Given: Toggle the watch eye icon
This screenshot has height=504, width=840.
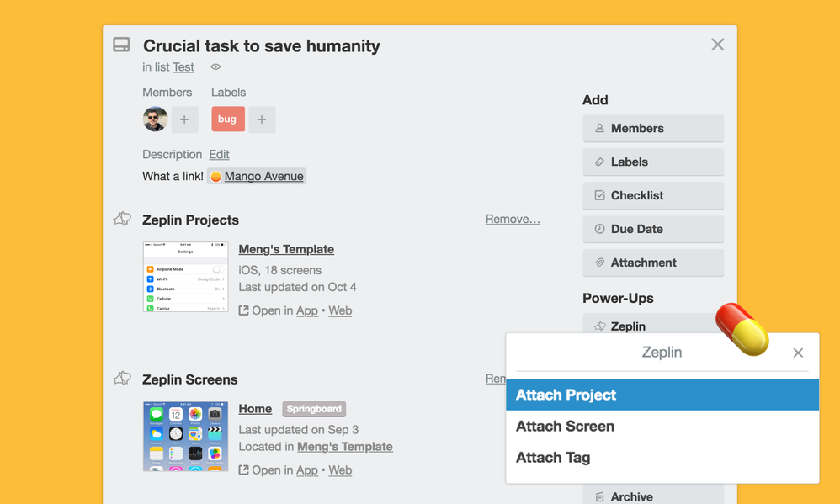Looking at the screenshot, I should coord(215,67).
